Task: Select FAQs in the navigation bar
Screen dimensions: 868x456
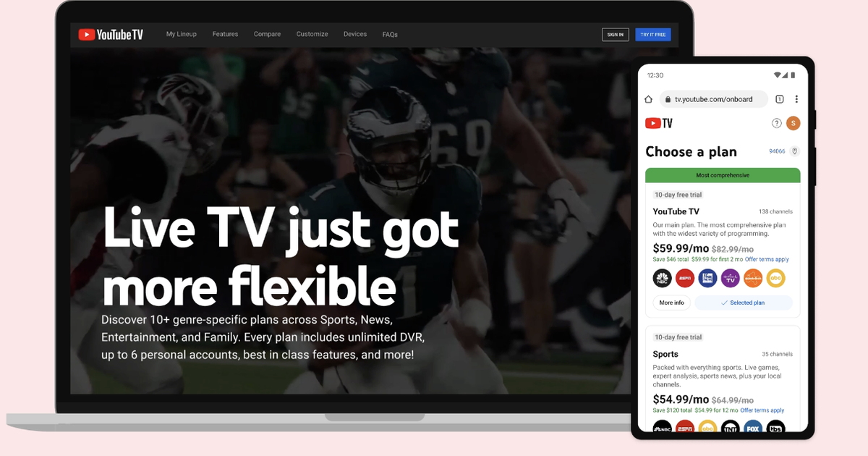Action: click(390, 34)
